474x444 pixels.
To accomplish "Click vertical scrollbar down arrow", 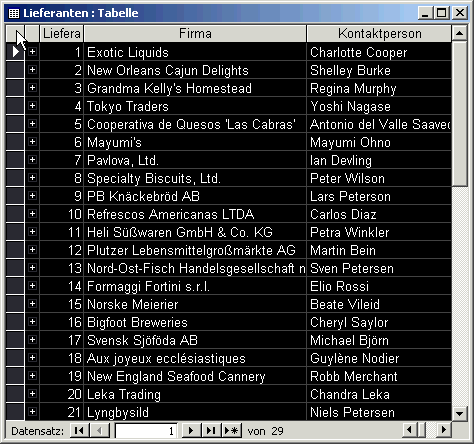I will 459,414.
